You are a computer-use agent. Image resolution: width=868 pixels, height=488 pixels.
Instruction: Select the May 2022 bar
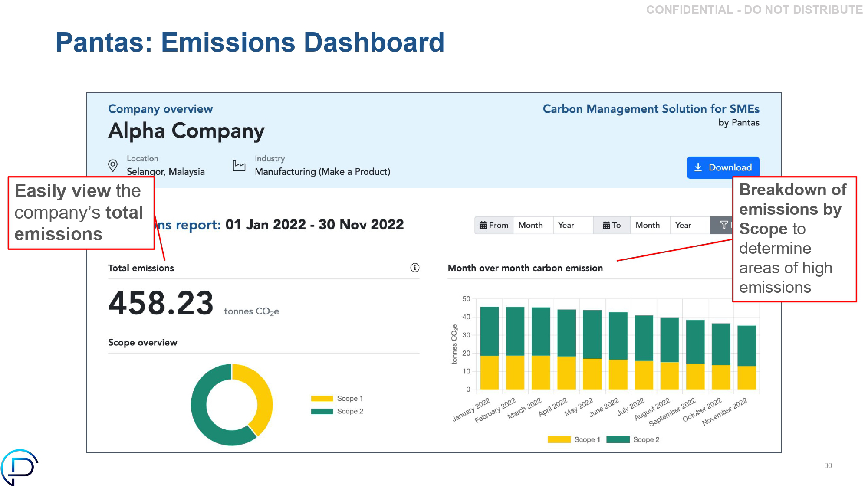pyautogui.click(x=592, y=350)
